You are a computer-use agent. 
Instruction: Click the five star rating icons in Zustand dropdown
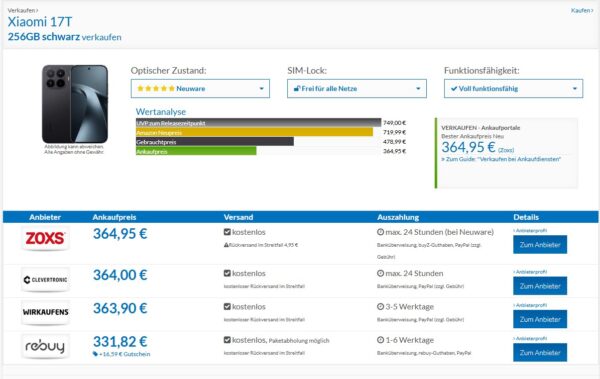156,88
